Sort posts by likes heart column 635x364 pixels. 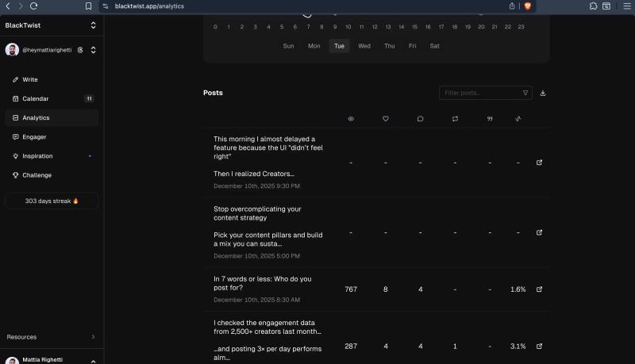386,119
